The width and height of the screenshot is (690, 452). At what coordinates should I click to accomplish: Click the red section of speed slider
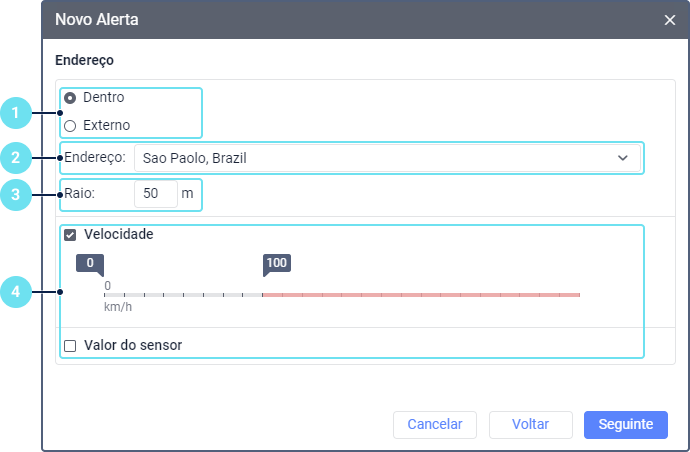click(x=420, y=295)
